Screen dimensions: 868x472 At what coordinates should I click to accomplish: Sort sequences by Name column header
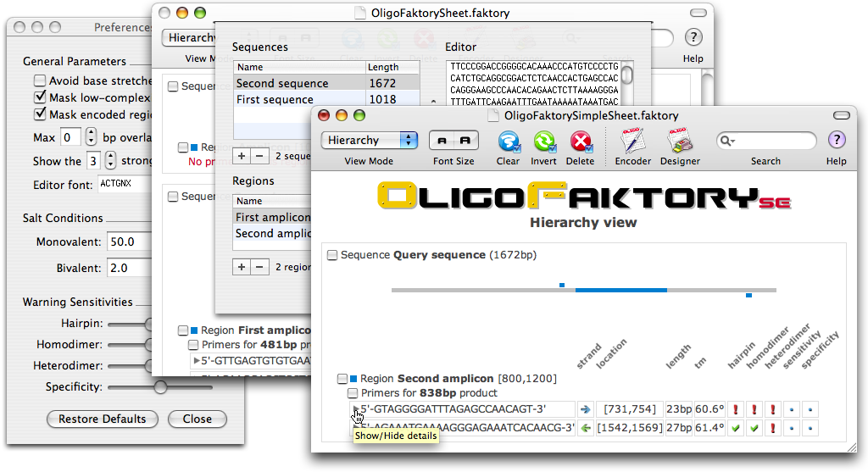point(299,67)
